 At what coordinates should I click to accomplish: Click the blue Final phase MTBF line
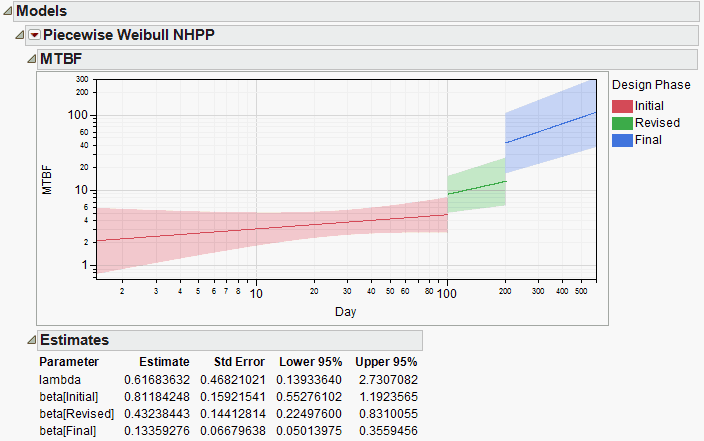550,128
